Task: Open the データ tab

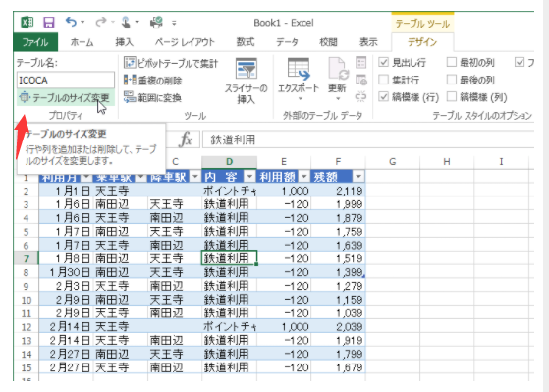Action: (x=287, y=42)
